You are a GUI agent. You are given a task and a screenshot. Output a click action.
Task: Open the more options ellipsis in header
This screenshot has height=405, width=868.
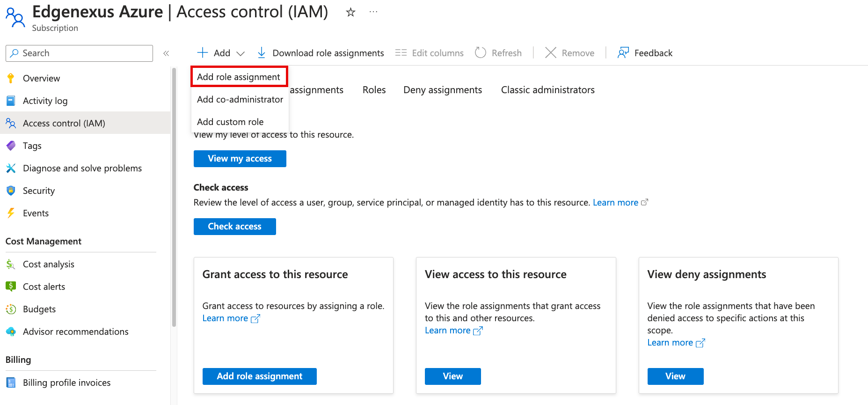[373, 12]
